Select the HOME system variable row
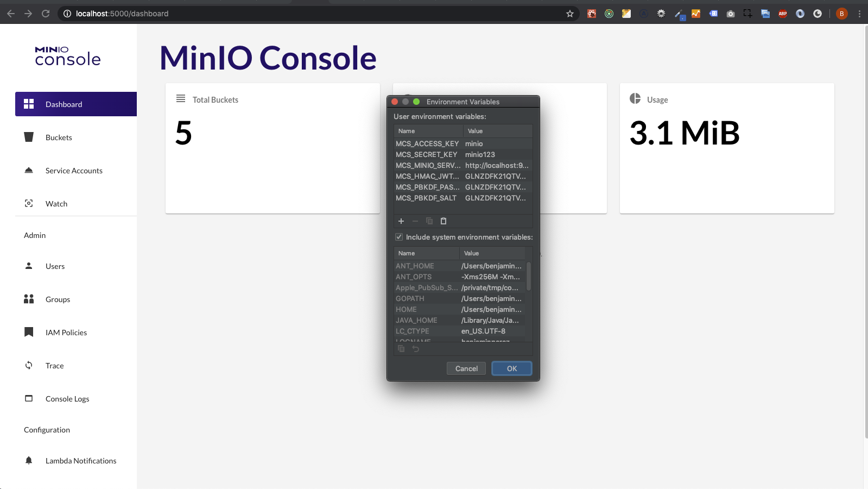The image size is (868, 489). [x=460, y=309]
